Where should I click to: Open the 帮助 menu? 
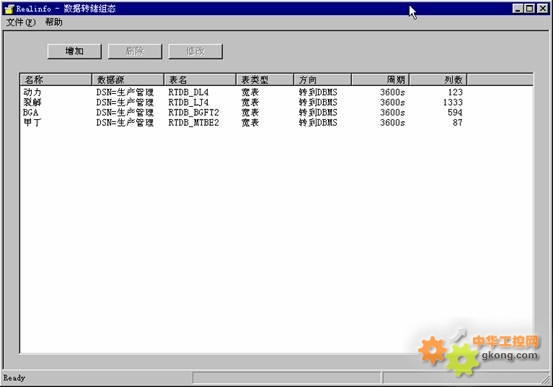54,22
